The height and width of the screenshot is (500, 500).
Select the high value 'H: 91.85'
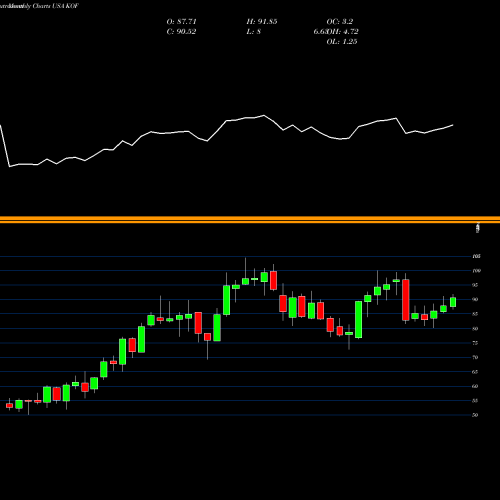tap(262, 21)
